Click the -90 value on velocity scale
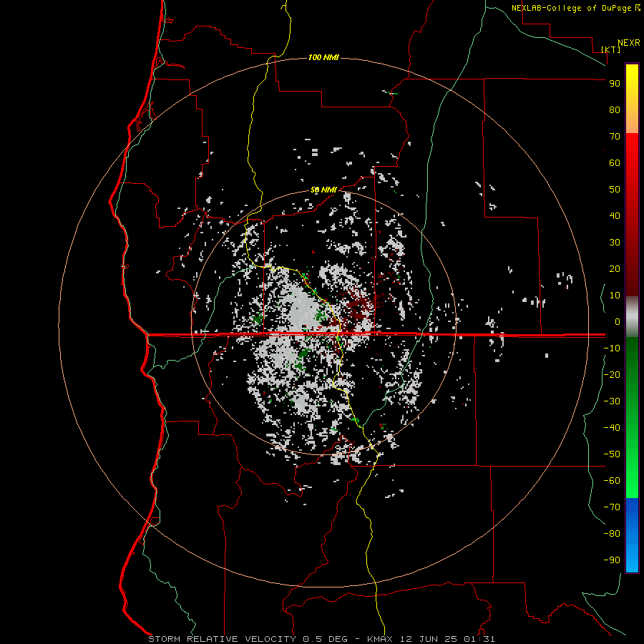This screenshot has height=644, width=644. click(612, 560)
